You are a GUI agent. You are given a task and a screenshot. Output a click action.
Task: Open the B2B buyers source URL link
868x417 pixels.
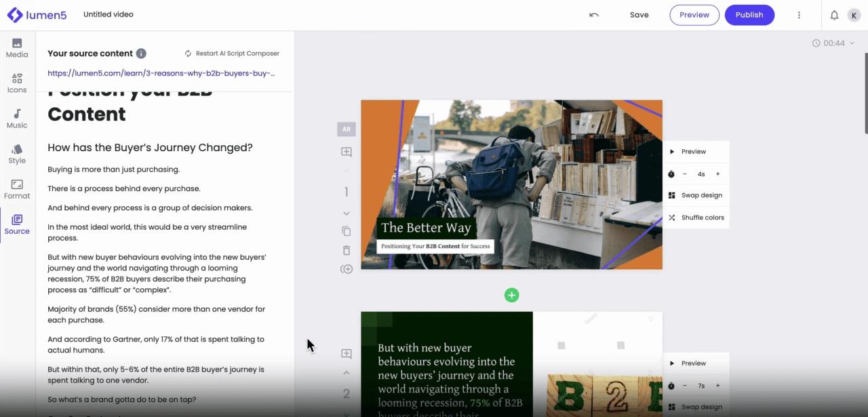point(161,73)
